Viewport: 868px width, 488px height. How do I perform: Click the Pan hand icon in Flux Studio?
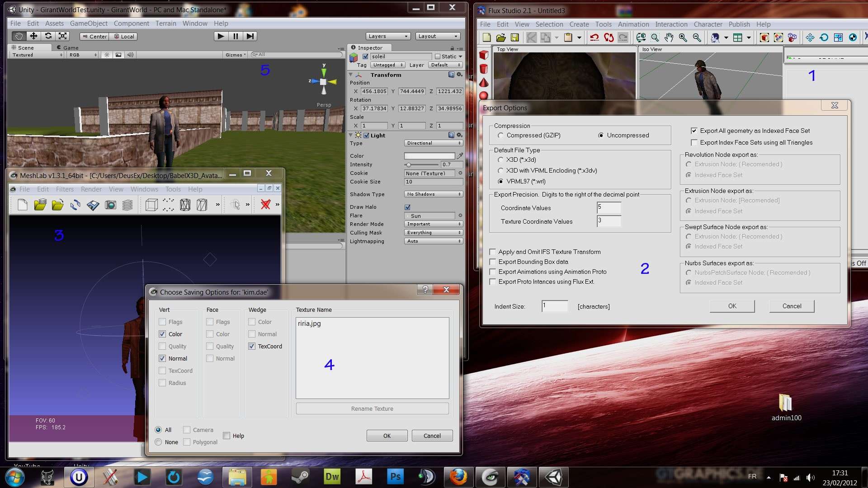tap(669, 38)
